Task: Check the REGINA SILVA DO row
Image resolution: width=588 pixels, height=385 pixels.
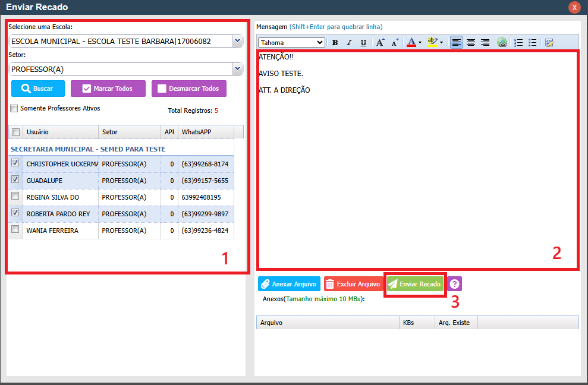Action: tap(15, 196)
